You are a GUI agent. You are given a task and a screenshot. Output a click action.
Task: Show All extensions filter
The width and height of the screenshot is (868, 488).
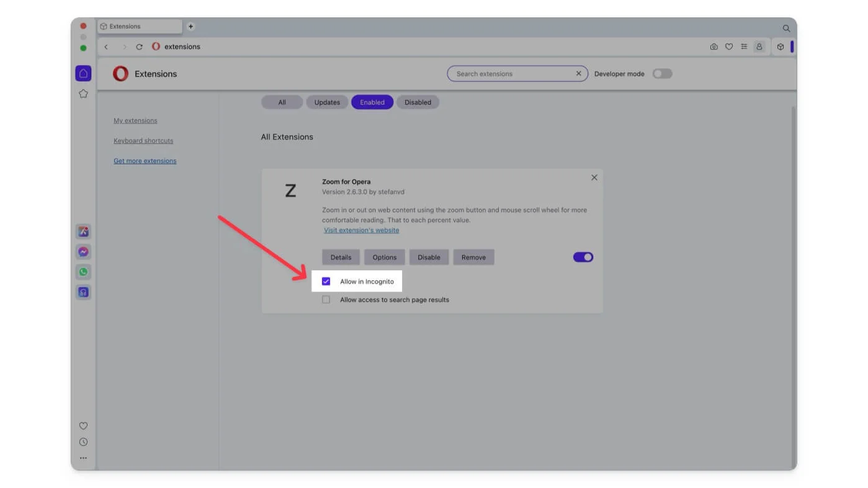pyautogui.click(x=282, y=102)
